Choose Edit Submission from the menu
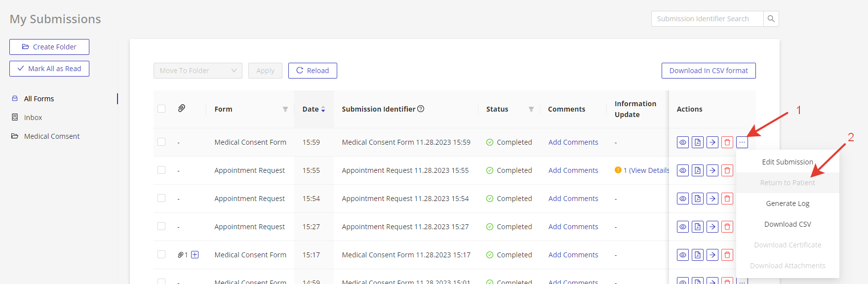The width and height of the screenshot is (868, 284). click(787, 162)
